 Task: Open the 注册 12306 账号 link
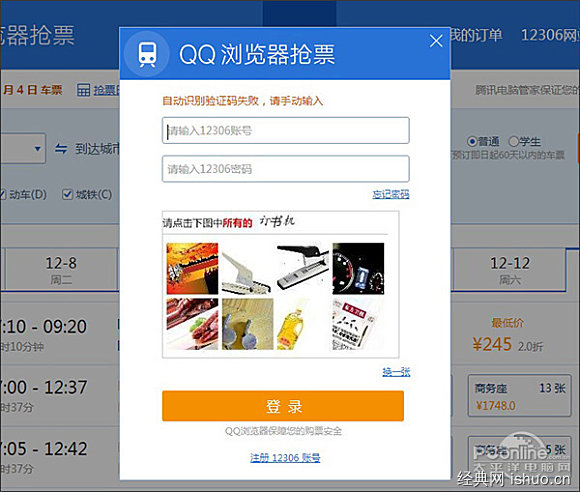285,458
